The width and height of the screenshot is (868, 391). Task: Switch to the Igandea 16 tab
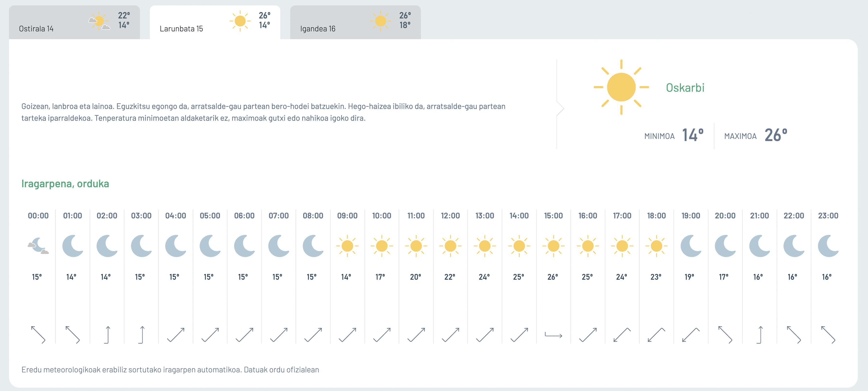click(x=355, y=22)
